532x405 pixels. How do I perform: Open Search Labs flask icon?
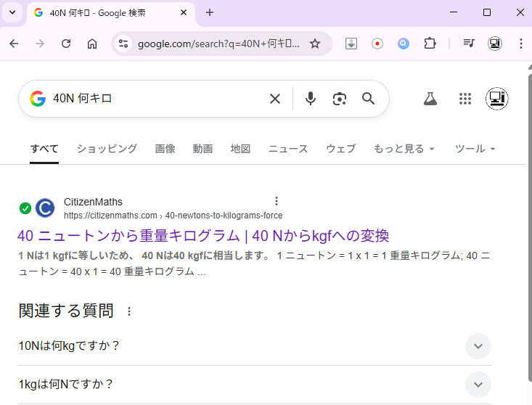tap(430, 99)
